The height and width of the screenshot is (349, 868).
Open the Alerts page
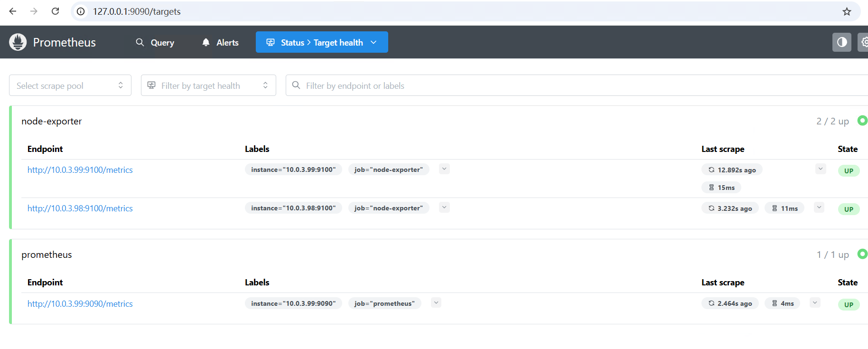pos(220,42)
